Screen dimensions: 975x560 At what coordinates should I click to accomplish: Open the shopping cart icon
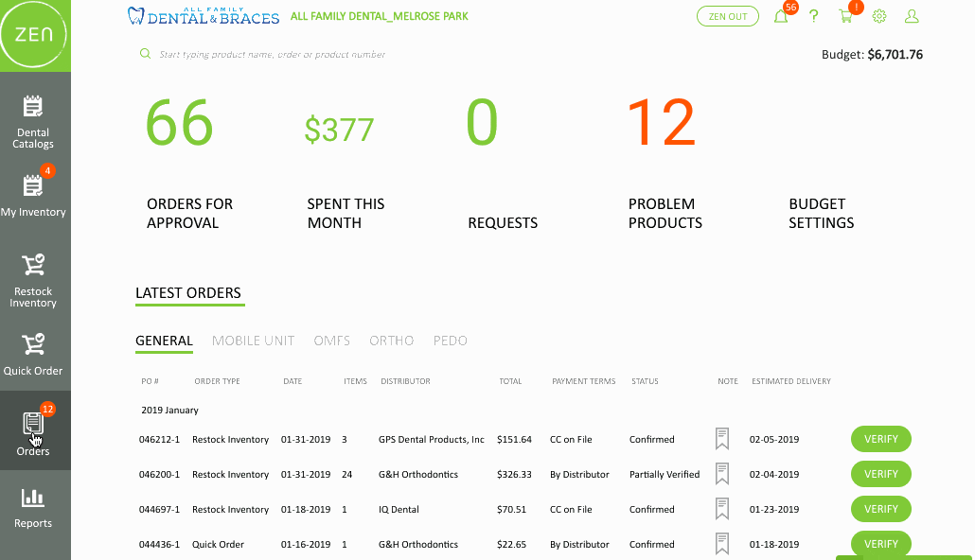pyautogui.click(x=845, y=16)
